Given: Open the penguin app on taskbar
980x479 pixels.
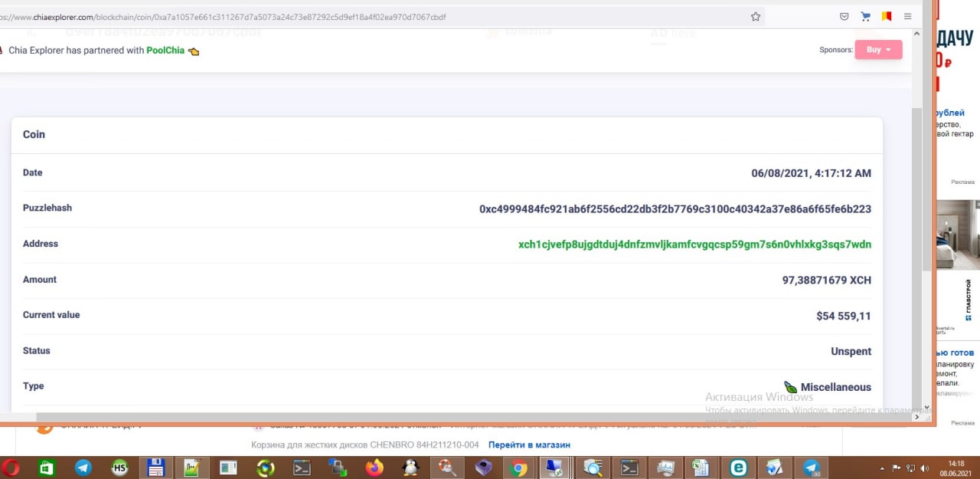Looking at the screenshot, I should click(411, 468).
